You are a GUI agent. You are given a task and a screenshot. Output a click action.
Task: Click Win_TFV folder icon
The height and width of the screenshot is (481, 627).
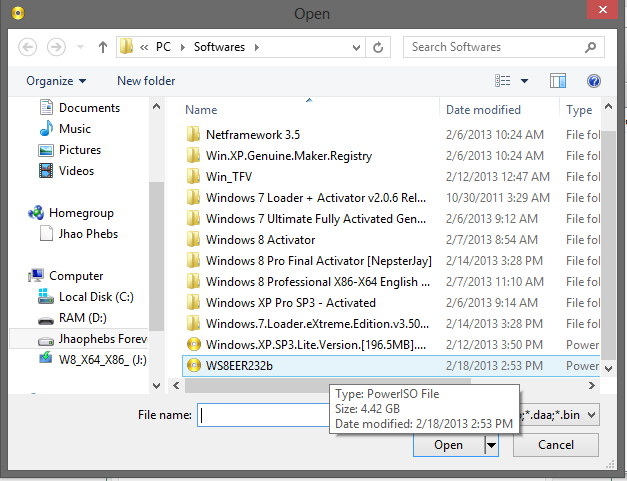coord(194,177)
